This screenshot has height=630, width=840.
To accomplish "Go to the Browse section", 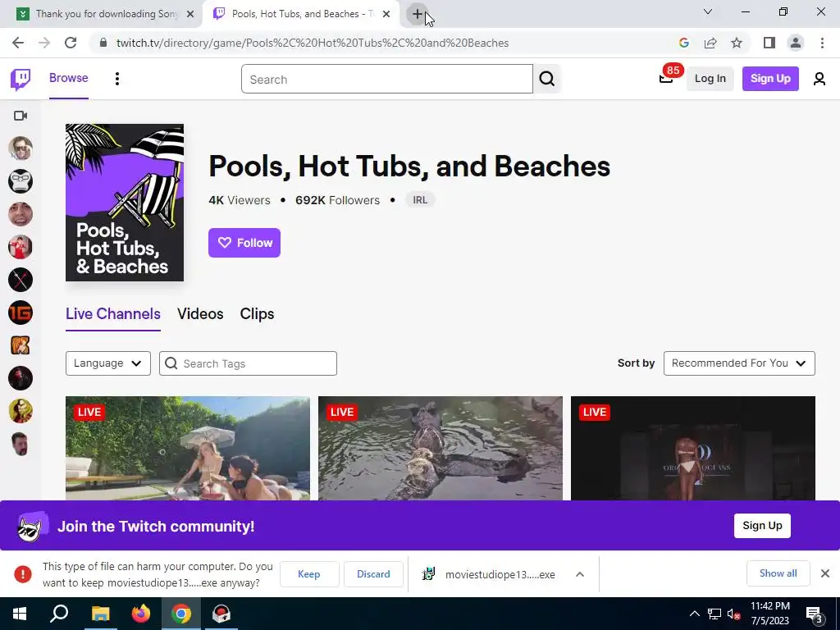I will pyautogui.click(x=69, y=78).
